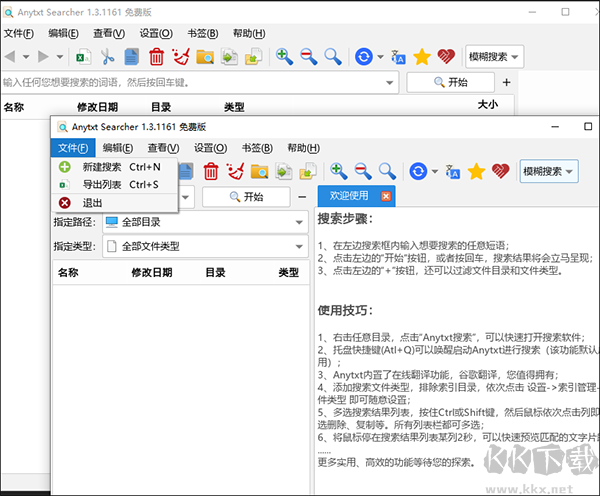Expand Forward history arrow in background window
This screenshot has width=600, height=496.
(x=60, y=57)
